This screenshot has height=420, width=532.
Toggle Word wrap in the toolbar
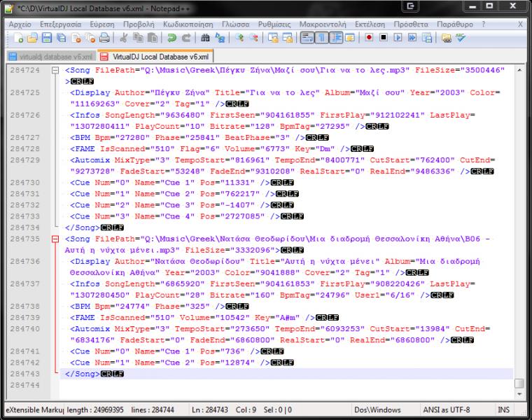coord(307,38)
